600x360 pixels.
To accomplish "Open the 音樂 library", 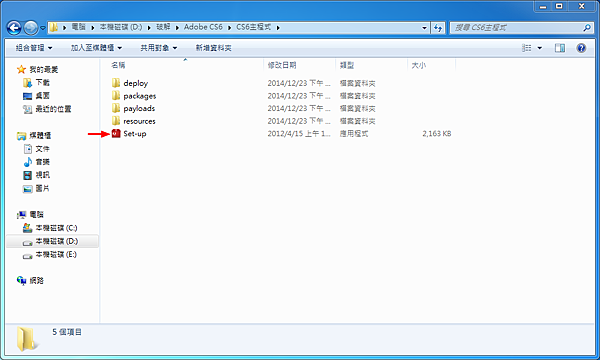I will coord(42,162).
